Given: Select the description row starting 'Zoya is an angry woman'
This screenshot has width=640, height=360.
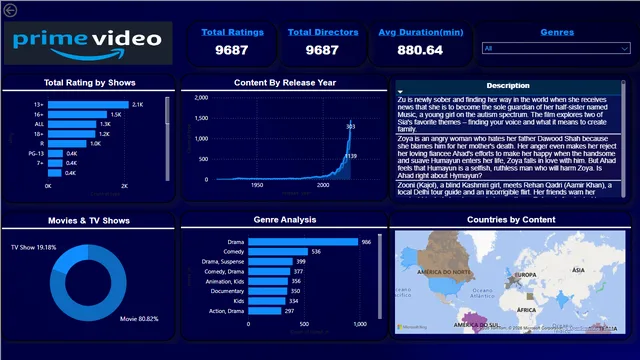Looking at the screenshot, I should click(508, 157).
